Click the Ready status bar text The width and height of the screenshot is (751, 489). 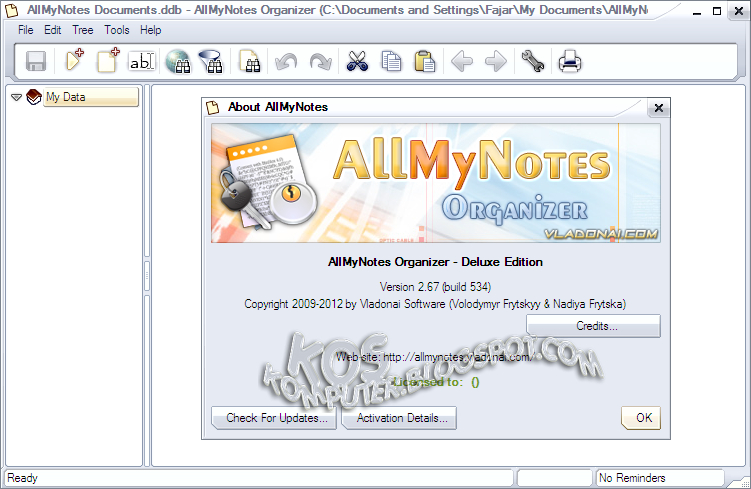pos(22,478)
